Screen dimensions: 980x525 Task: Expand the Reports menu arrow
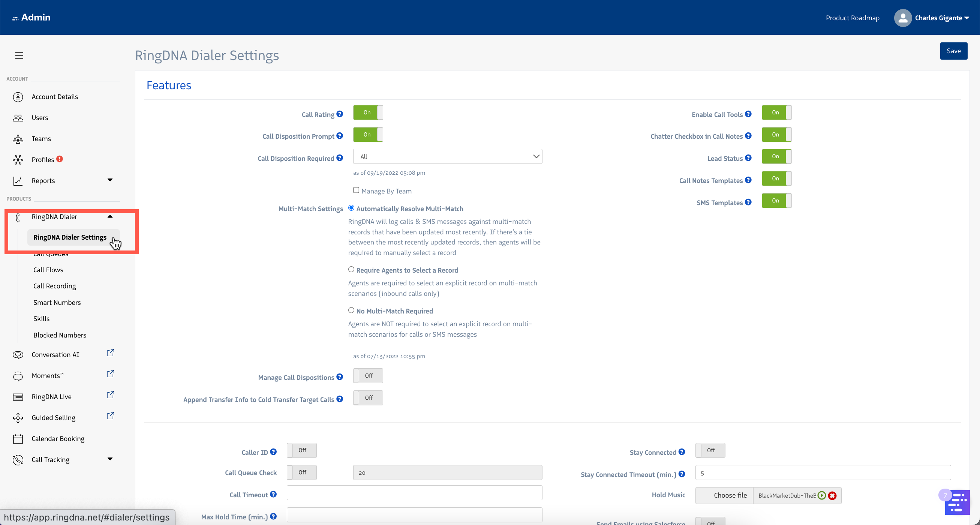pyautogui.click(x=110, y=180)
